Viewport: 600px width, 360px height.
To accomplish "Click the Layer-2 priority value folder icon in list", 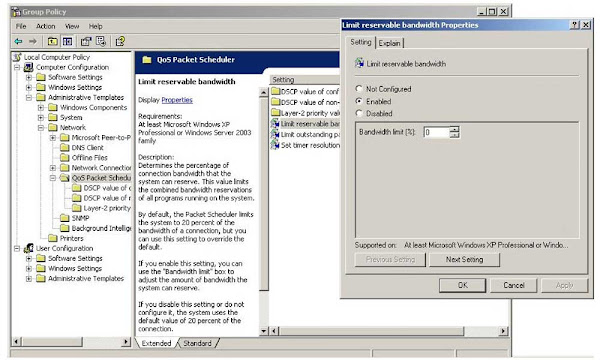I will click(276, 113).
